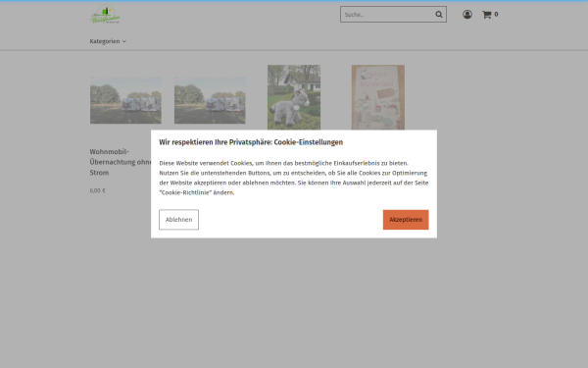Click the 6,00 € price label

click(x=97, y=190)
